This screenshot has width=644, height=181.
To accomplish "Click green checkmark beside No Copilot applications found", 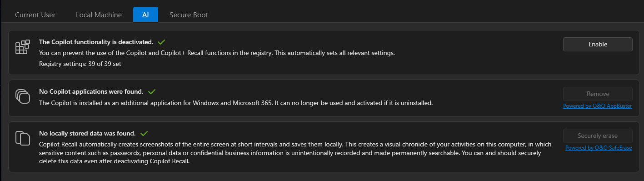I will [152, 91].
